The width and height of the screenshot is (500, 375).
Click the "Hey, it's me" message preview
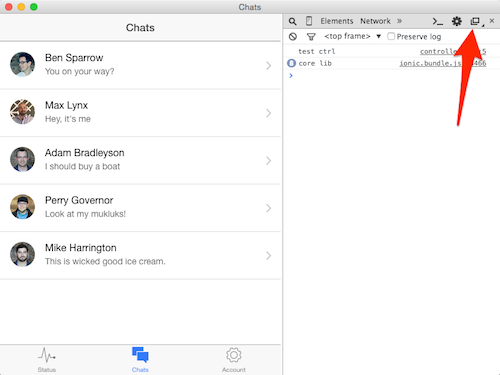click(x=68, y=119)
